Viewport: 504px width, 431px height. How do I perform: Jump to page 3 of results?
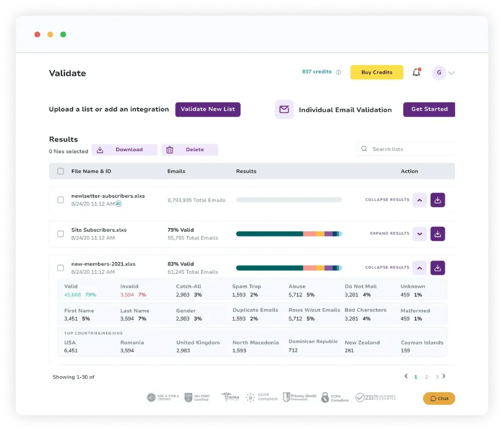pos(437,377)
